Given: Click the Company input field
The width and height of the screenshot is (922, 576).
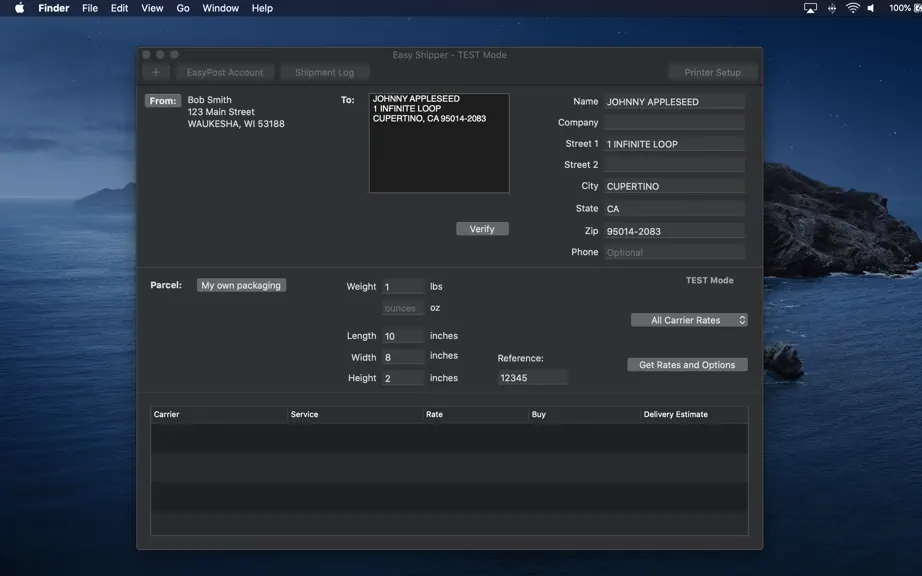Looking at the screenshot, I should 674,122.
